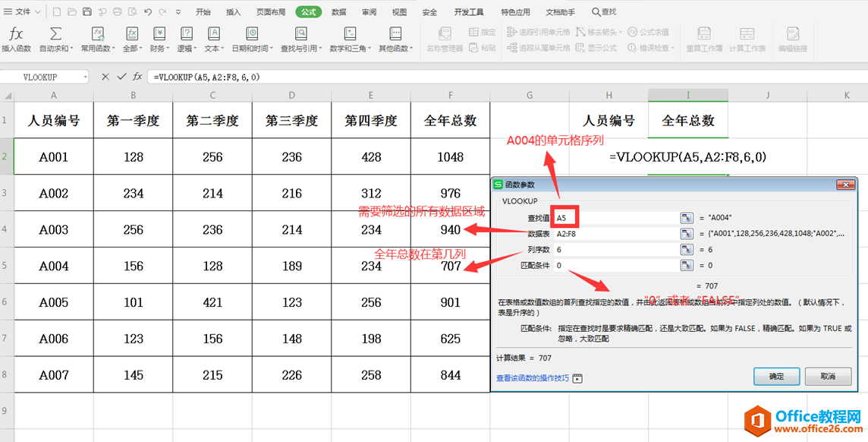Expand the 错误检查 dropdown arrow
868x442 pixels.
[672, 48]
